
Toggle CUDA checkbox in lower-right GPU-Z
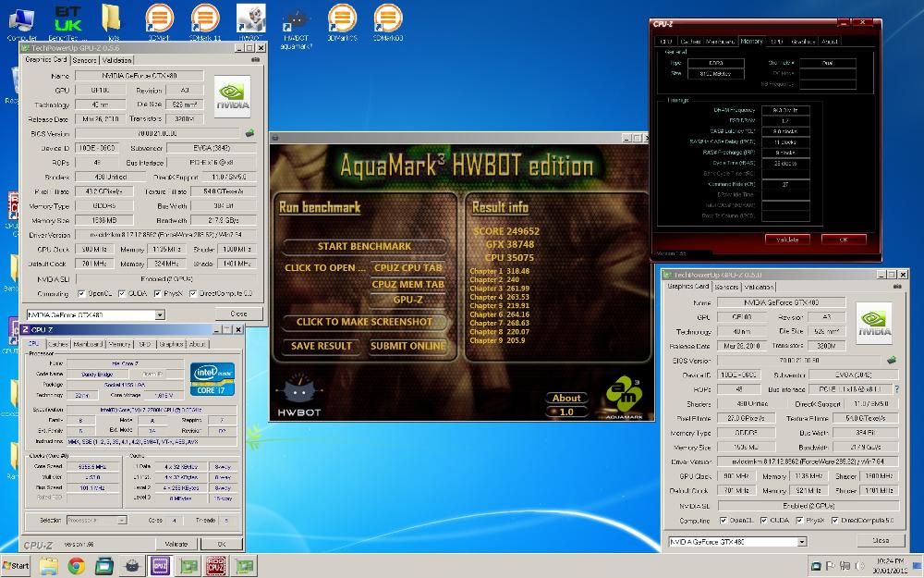(764, 520)
